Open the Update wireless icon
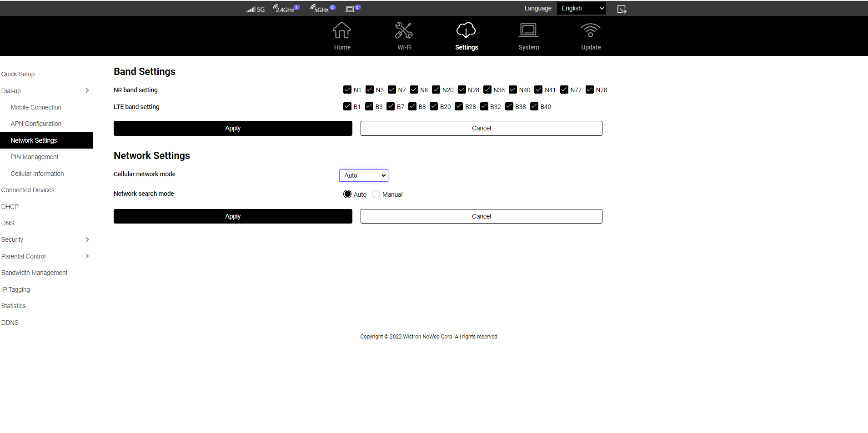This screenshot has height=433, width=868. coord(591,30)
